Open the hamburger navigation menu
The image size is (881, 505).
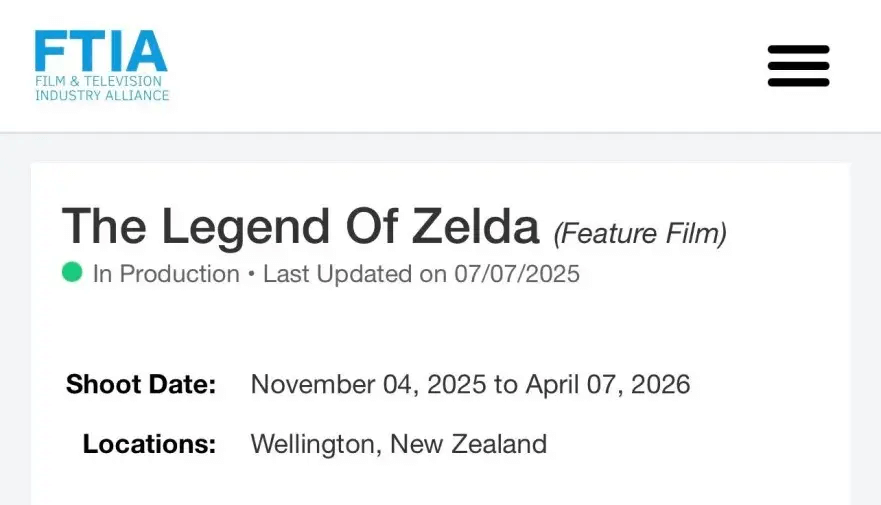coord(798,66)
